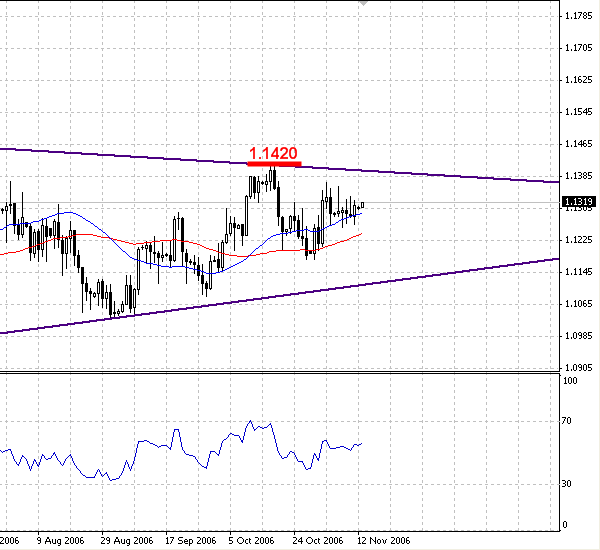Click the gray chart shift triangle marker
Screen dimensions: 600x550
click(363, 3)
